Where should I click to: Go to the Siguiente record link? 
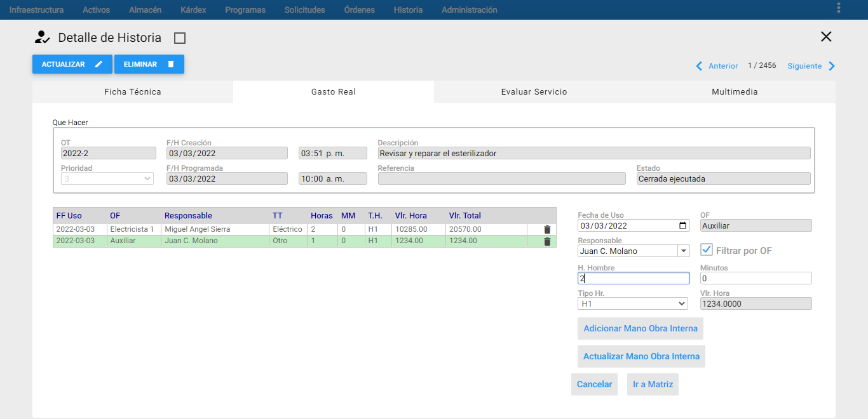click(804, 66)
